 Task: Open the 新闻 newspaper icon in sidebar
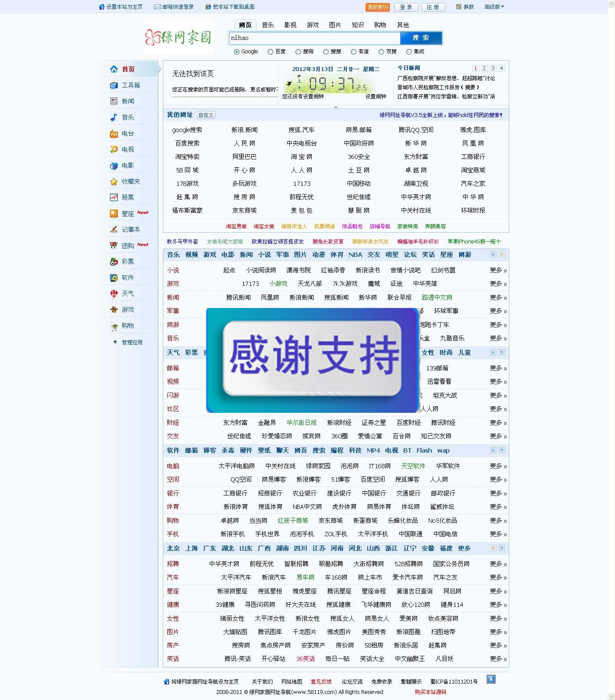pyautogui.click(x=114, y=101)
